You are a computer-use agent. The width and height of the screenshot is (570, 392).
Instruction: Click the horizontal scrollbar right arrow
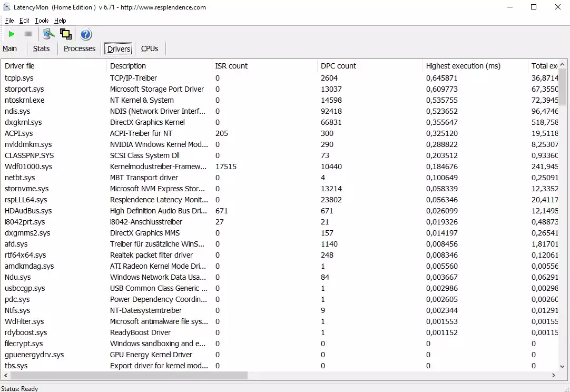pos(554,375)
